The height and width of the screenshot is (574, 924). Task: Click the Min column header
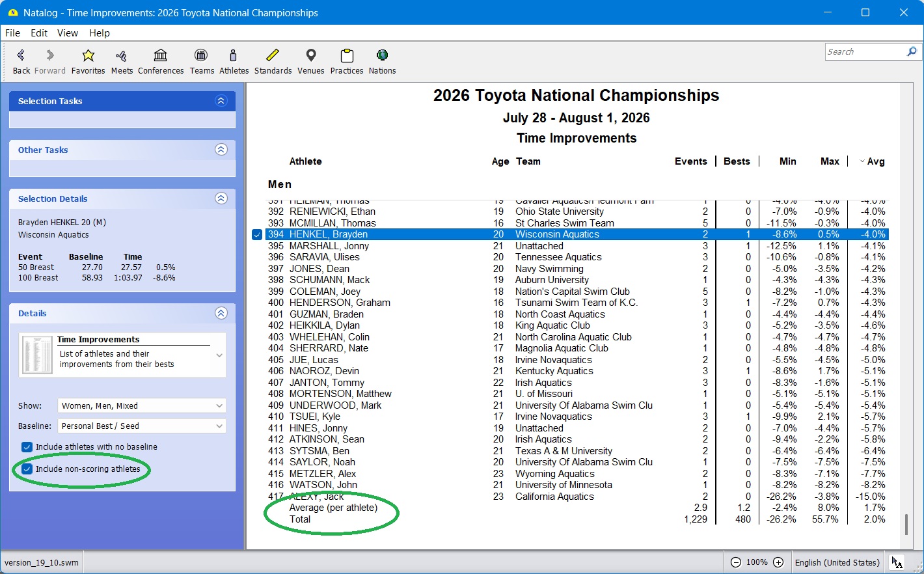coord(788,161)
